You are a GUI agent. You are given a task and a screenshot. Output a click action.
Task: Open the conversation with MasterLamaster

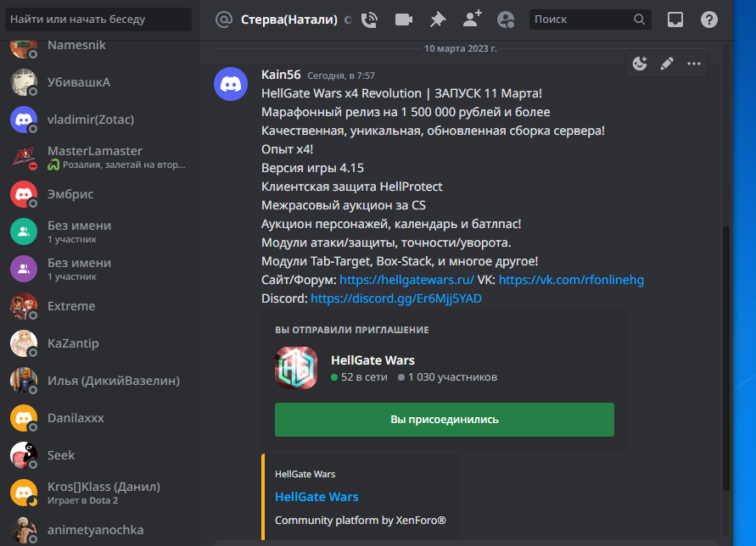click(100, 157)
